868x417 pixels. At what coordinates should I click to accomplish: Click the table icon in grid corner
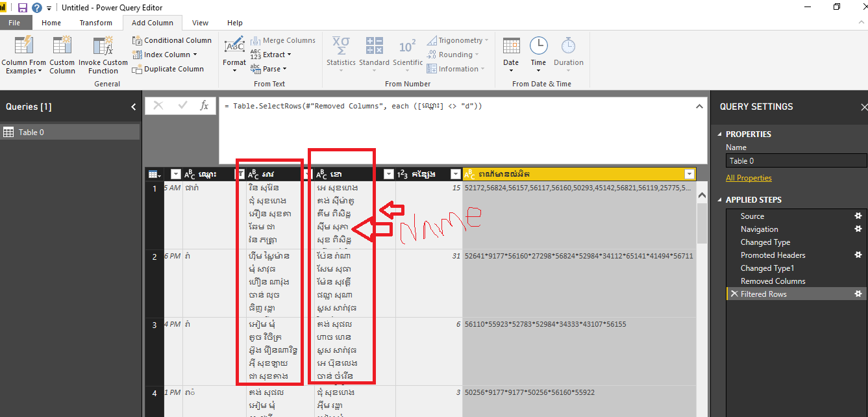155,174
